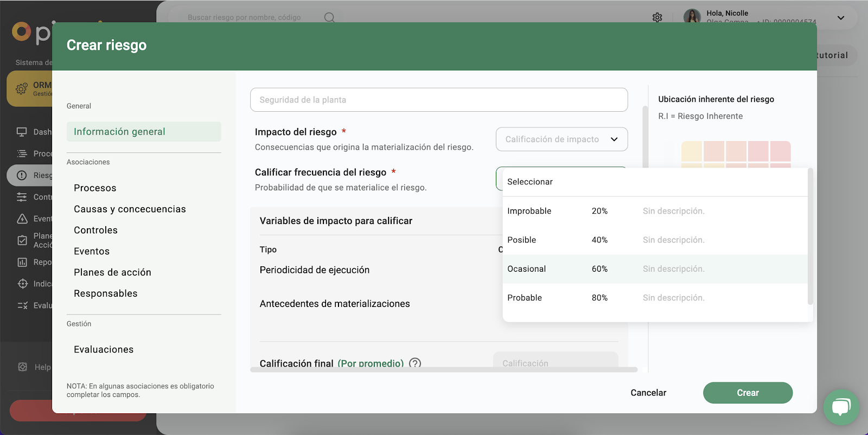
Task: Click the Indicadores target icon in sidebar
Action: tap(22, 284)
